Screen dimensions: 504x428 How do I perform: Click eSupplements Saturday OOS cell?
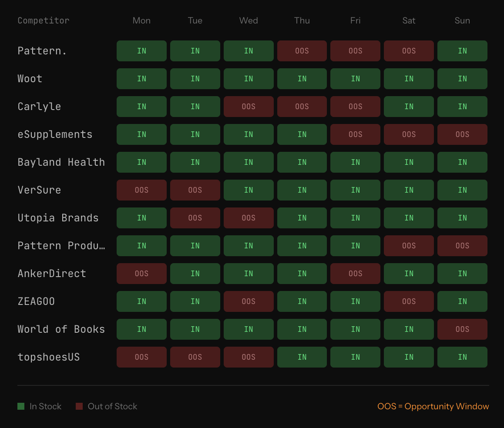pos(409,134)
